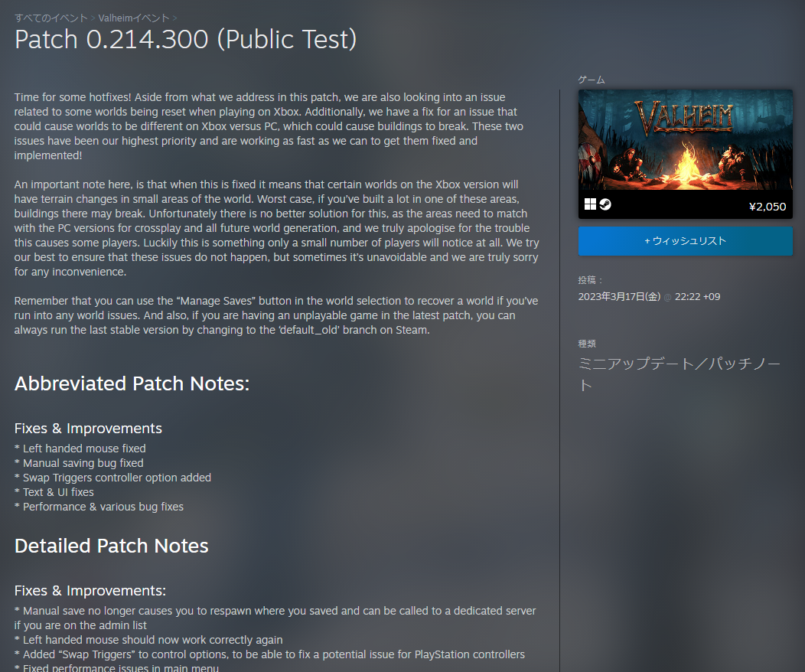The image size is (805, 672).
Task: Click the 22:22 +09 post time
Action: 697,297
